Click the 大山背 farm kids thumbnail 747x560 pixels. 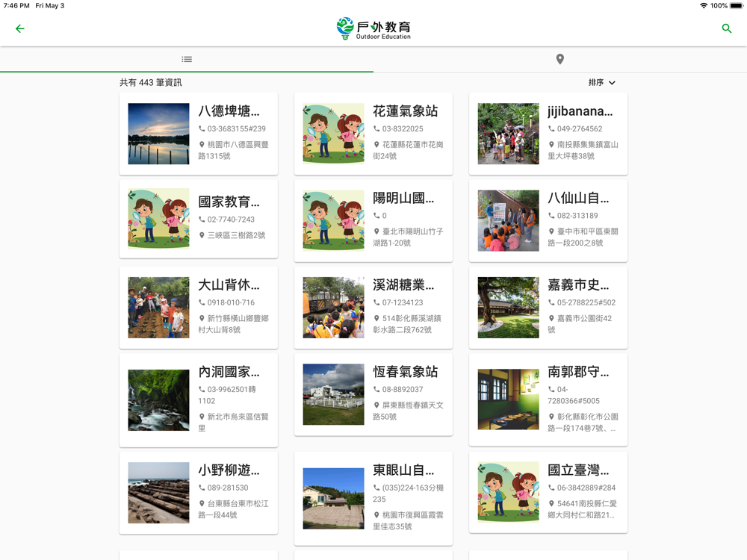pyautogui.click(x=158, y=308)
